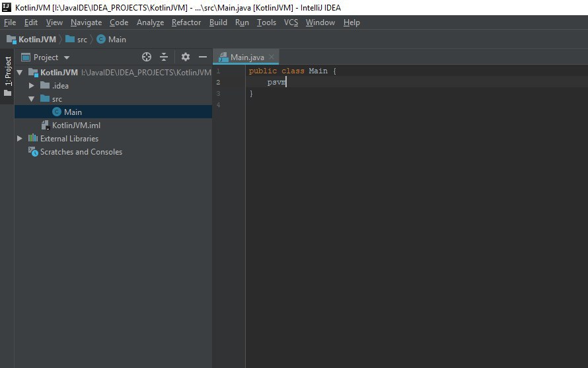This screenshot has width=588, height=368.
Task: Click the Project view window icon
Action: [x=26, y=57]
